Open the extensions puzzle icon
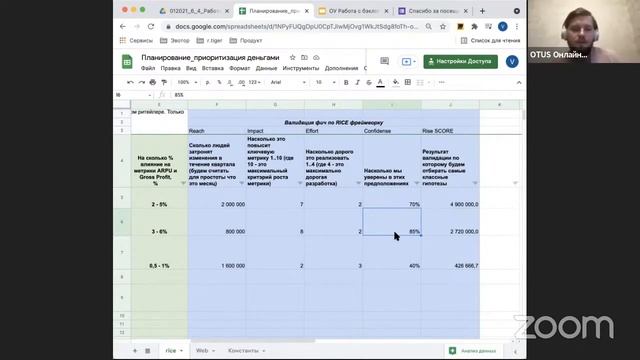The width and height of the screenshot is (640, 360). coord(474,27)
